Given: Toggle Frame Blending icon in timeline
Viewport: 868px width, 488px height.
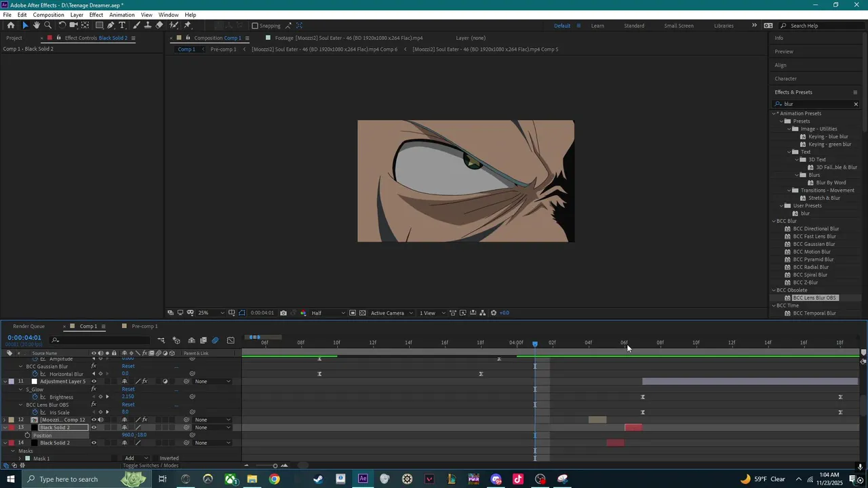Looking at the screenshot, I should [203, 340].
